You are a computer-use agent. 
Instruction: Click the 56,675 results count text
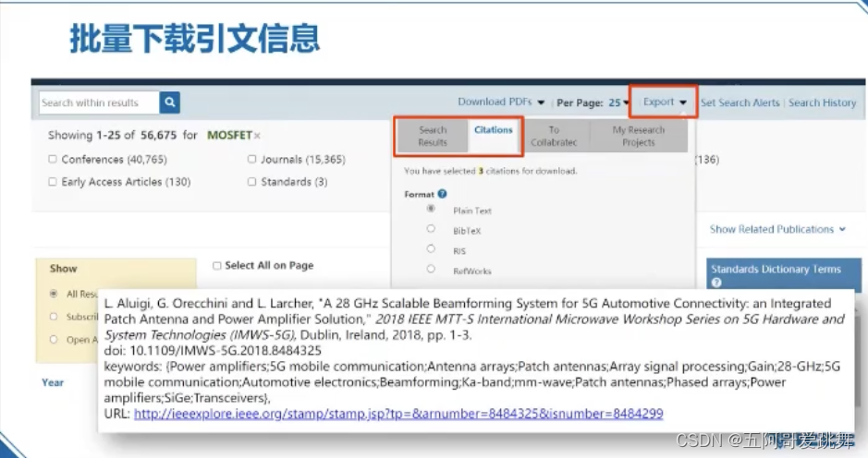(x=158, y=135)
